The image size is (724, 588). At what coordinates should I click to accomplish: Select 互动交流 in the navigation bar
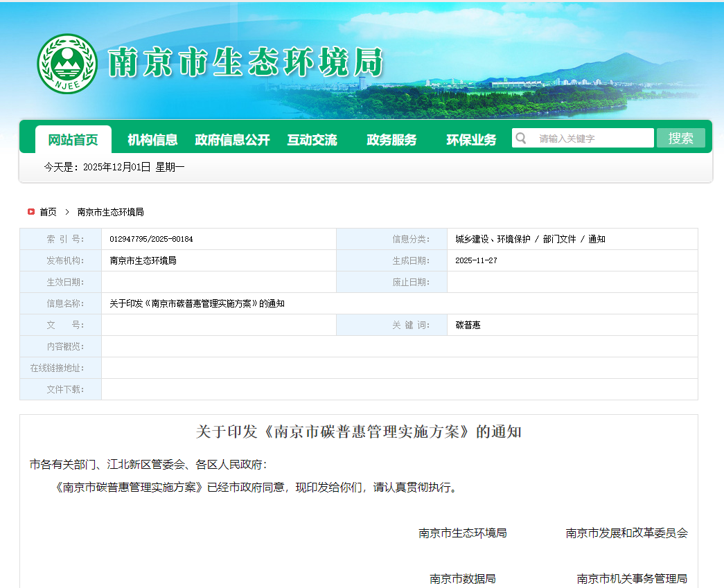[312, 140]
